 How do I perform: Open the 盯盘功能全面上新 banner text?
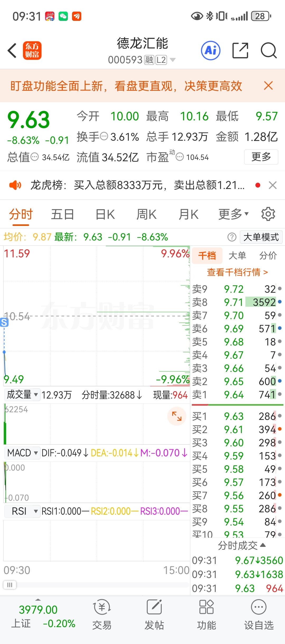126,86
